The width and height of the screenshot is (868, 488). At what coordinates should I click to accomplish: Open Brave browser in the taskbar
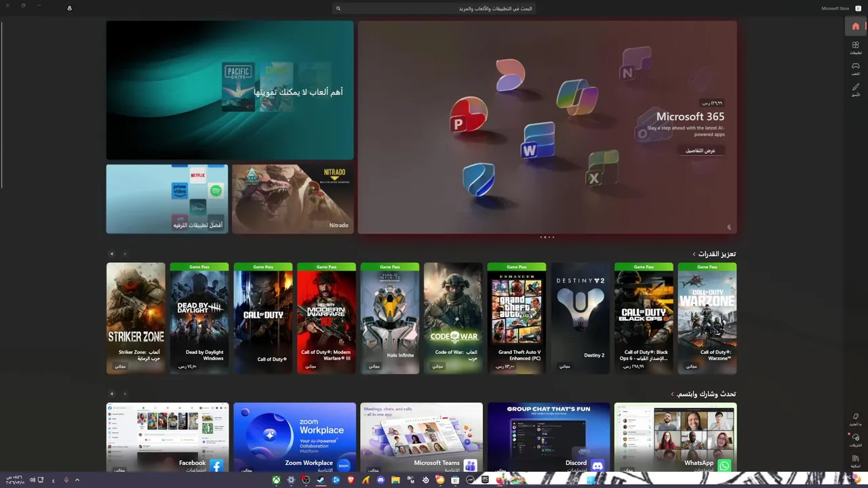[351, 480]
